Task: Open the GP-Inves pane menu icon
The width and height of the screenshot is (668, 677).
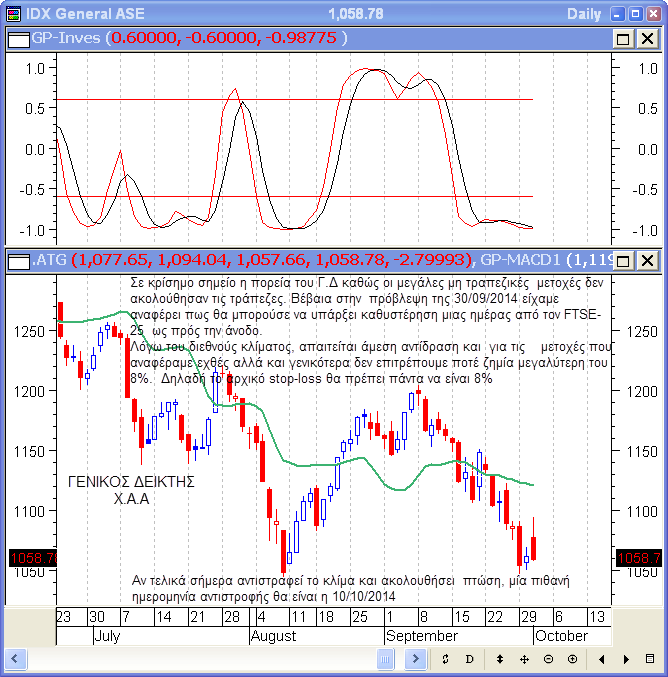Action: click(18, 38)
